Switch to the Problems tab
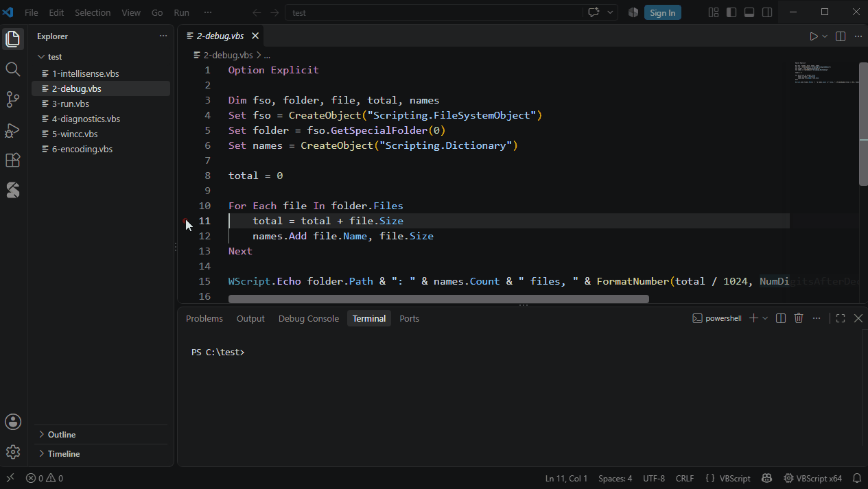This screenshot has height=489, width=868. pyautogui.click(x=204, y=318)
